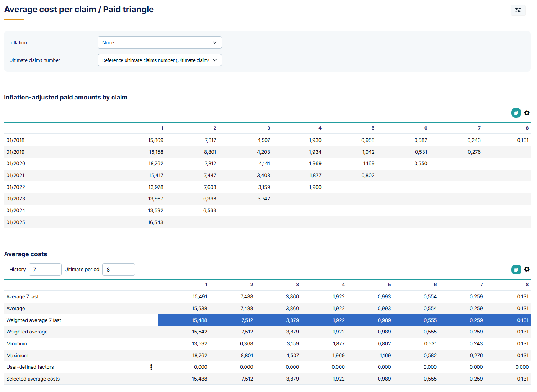Click inside the Ultimate period input field

pyautogui.click(x=118, y=269)
